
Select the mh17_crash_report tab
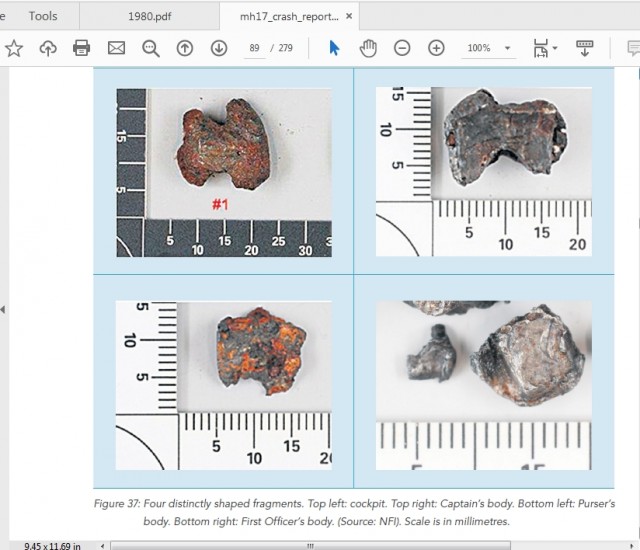pyautogui.click(x=289, y=16)
